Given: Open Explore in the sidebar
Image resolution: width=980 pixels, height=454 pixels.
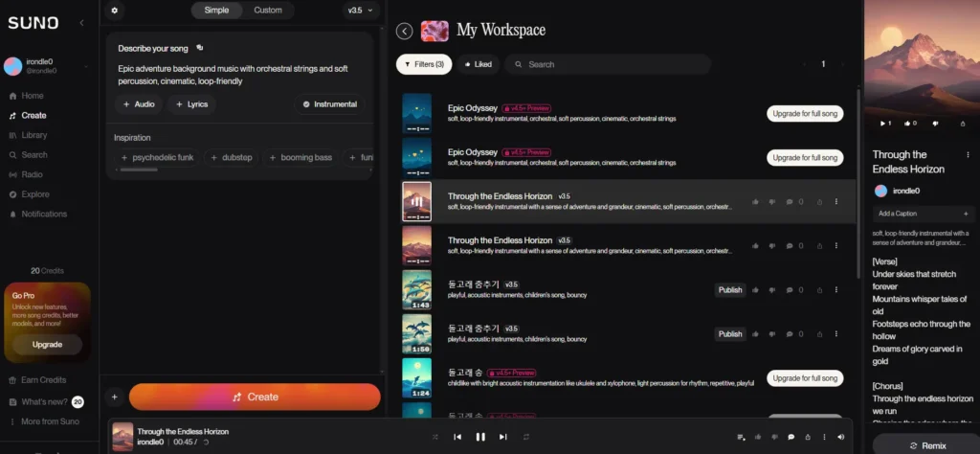Looking at the screenshot, I should (29, 193).
